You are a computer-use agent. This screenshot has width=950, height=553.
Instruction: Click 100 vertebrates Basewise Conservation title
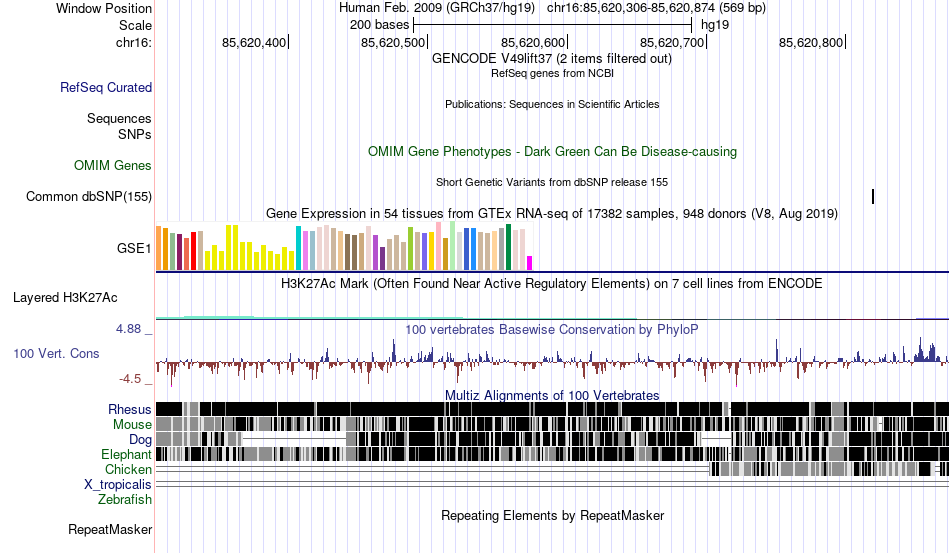coord(552,329)
